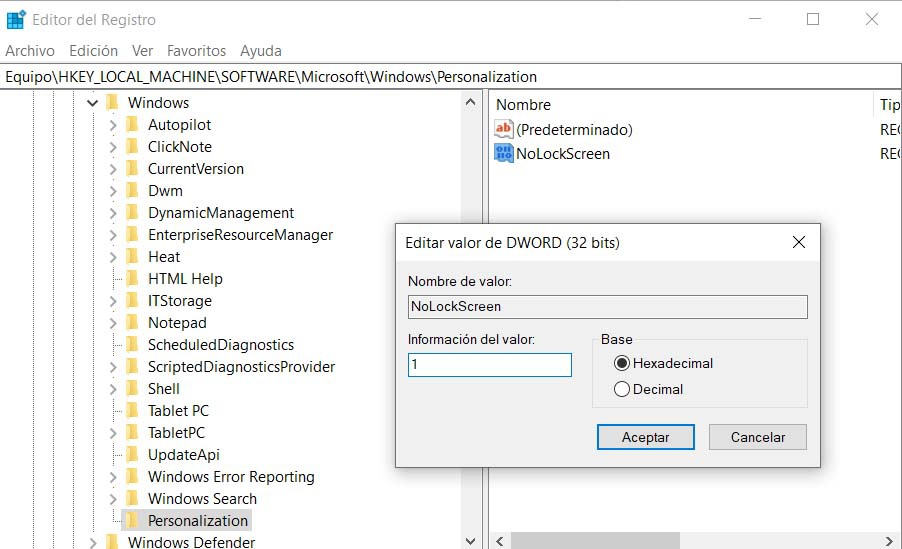Select the (Predeterminado) value name

click(574, 129)
